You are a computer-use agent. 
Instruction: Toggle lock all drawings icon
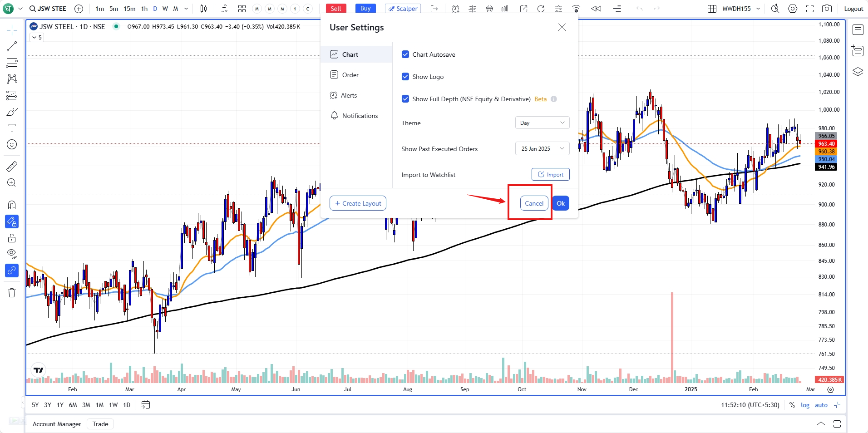pos(12,238)
